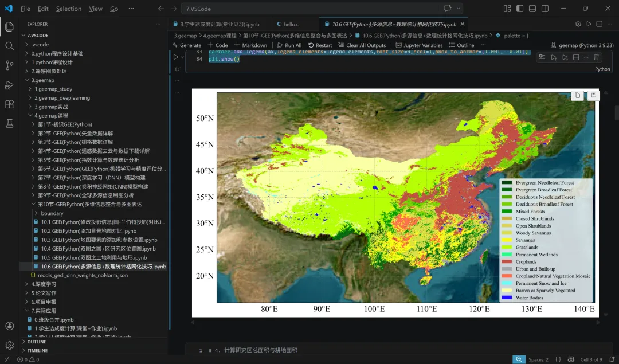Split cell icon in cell toolbar
This screenshot has width=619, height=364.
click(576, 57)
